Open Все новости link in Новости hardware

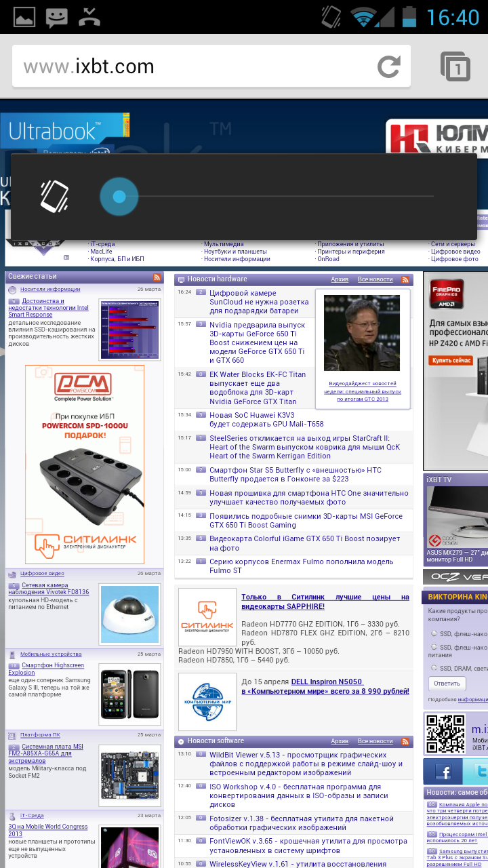(x=375, y=279)
